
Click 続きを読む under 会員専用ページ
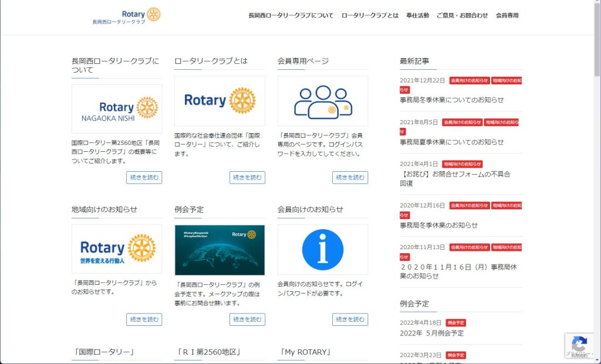350,178
